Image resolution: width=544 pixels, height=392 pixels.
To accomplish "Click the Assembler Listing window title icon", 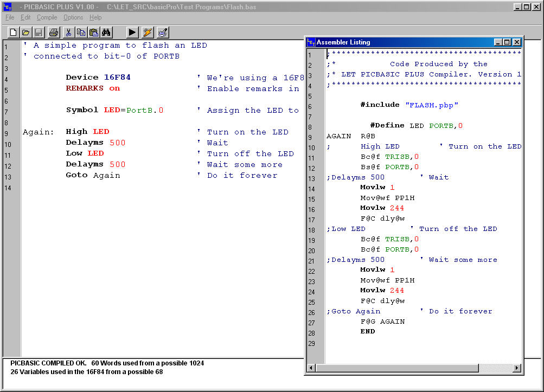I will tap(311, 42).
